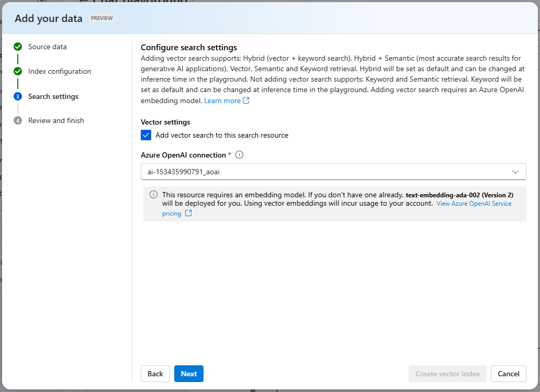Click the text-embedding-ada-002 (Version 2) text
Viewport: 540px width, 392px height.
coord(459,195)
